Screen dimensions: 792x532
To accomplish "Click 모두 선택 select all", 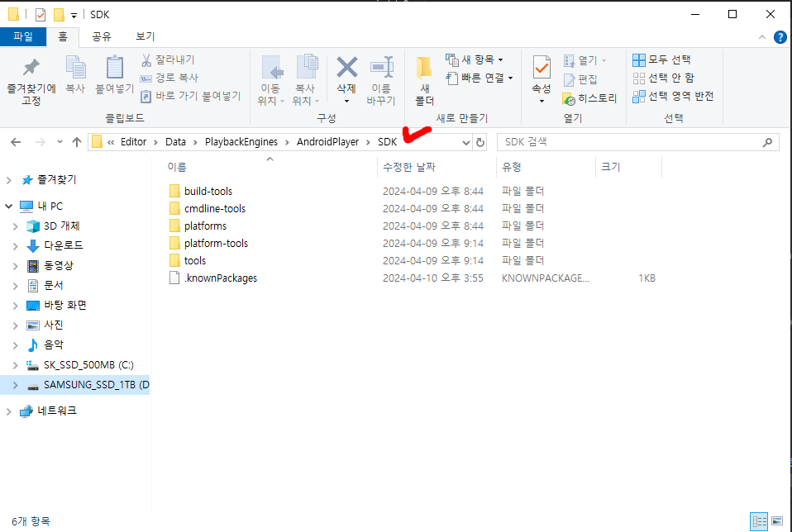I will coord(661,60).
